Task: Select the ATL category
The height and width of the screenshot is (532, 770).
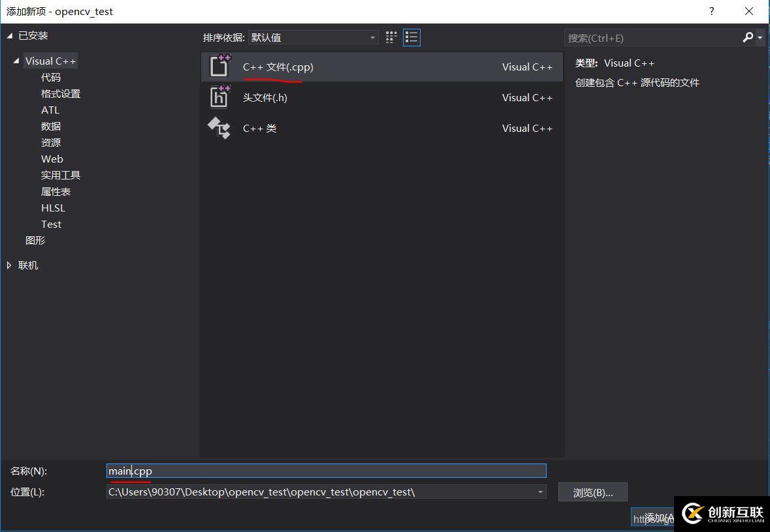Action: tap(50, 110)
